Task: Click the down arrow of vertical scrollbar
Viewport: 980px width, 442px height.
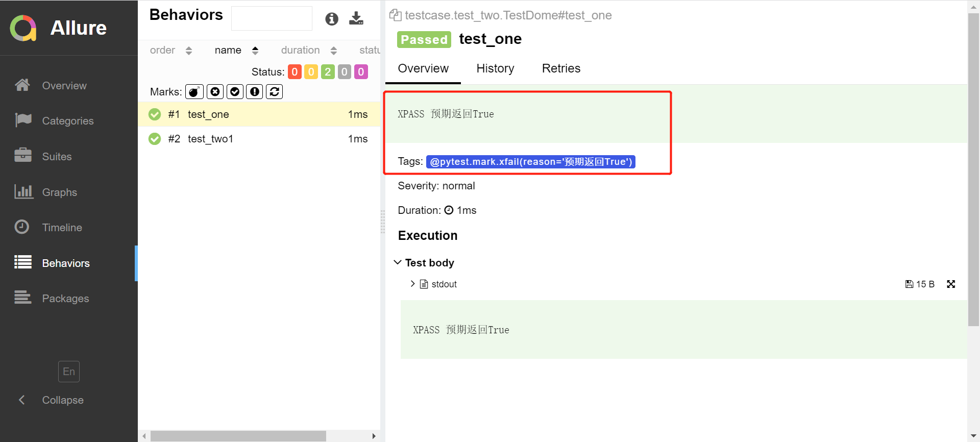Action: 973,436
